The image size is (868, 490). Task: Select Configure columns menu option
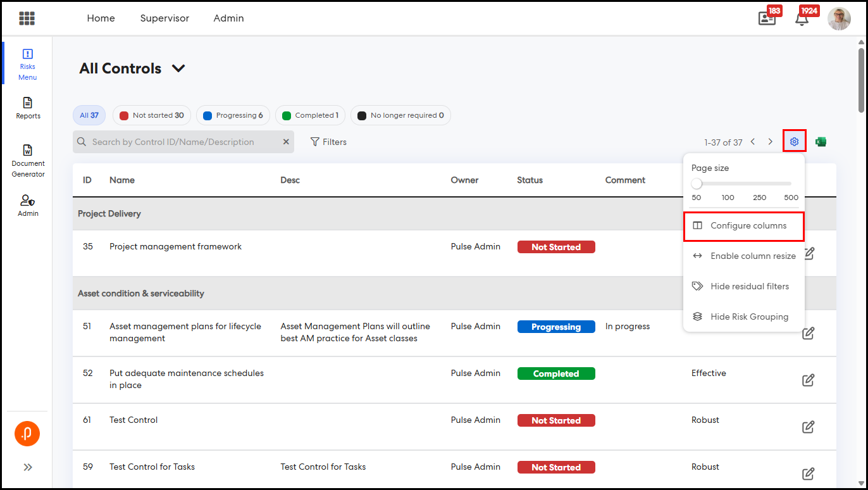coord(743,226)
